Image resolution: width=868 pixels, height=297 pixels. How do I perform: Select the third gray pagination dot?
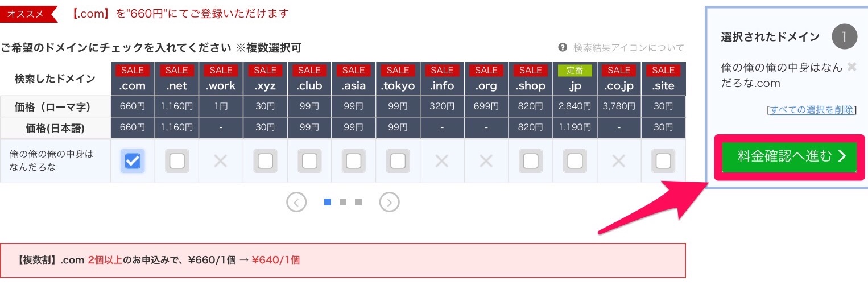[358, 202]
